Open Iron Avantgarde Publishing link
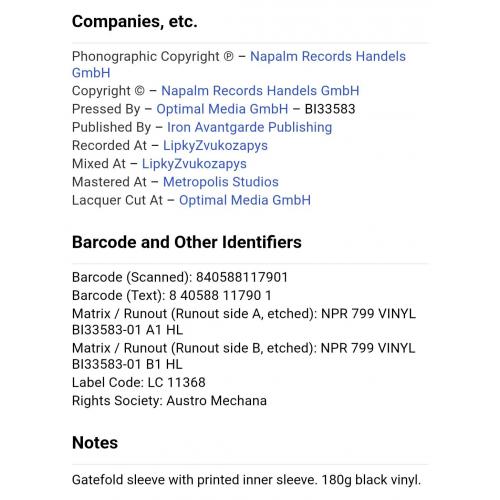Screen dimensions: 500x500 click(249, 127)
